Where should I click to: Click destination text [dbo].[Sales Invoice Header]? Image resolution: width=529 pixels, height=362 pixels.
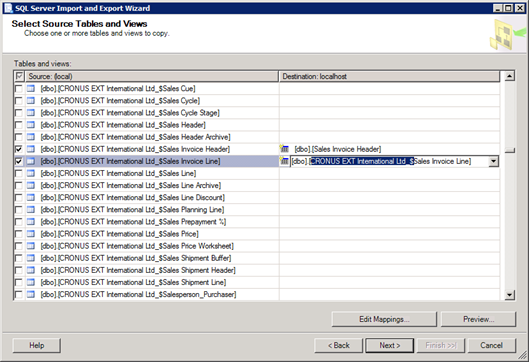coord(338,149)
